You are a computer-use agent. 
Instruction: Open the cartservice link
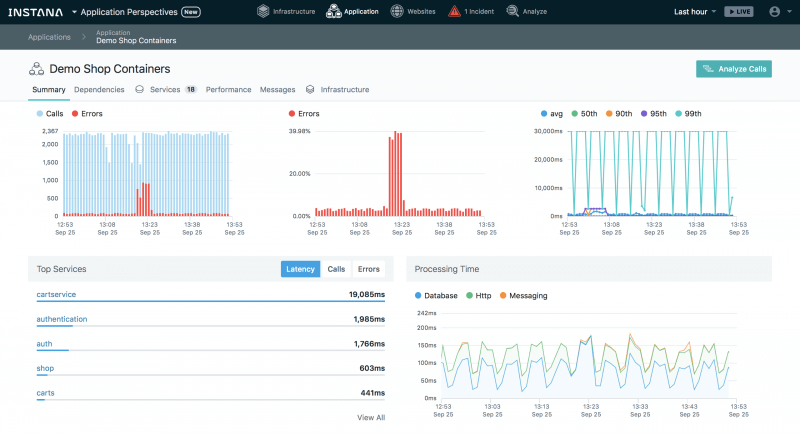pos(56,295)
